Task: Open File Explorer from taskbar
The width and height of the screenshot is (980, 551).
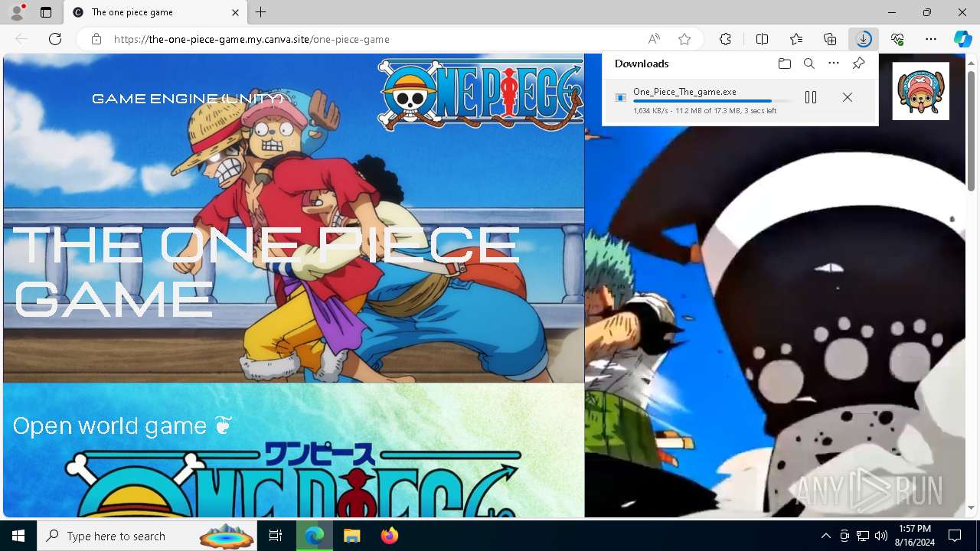Action: 351,536
